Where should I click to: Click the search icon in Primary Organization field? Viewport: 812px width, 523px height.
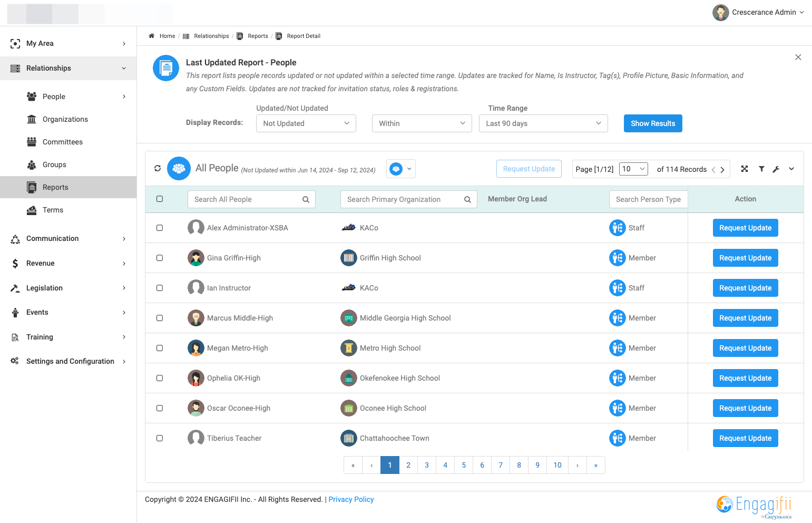467,199
